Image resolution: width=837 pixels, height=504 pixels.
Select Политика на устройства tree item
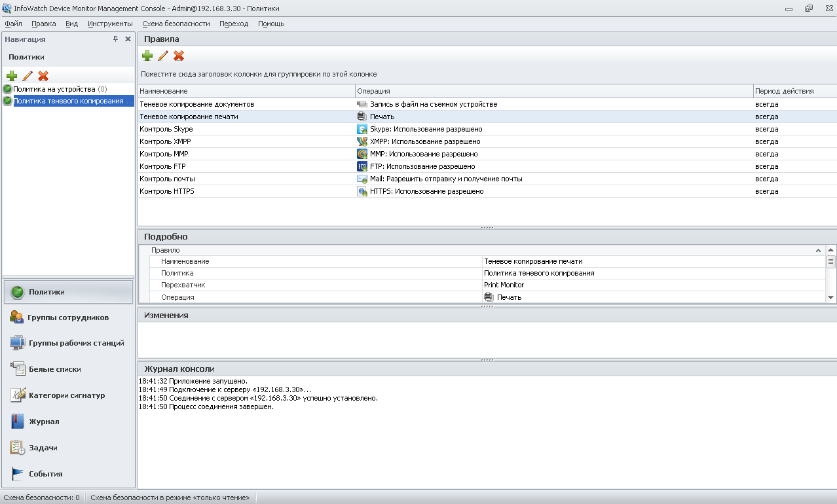coord(54,88)
